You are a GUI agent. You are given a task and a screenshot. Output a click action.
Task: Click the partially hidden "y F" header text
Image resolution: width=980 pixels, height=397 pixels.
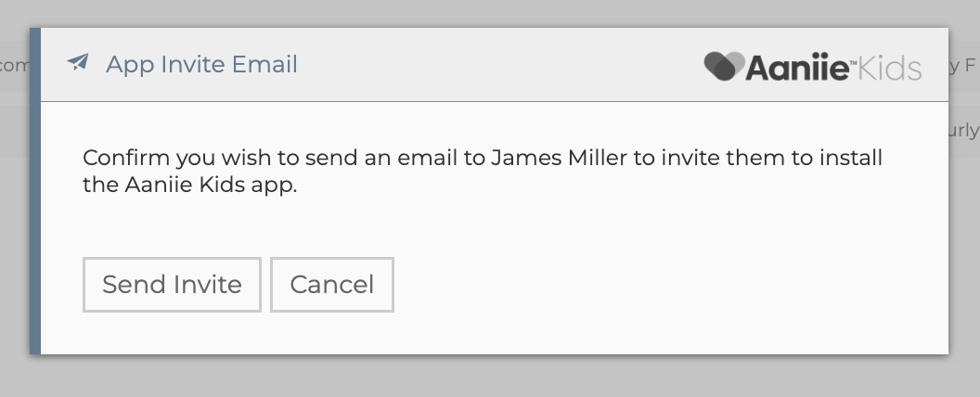(x=964, y=65)
